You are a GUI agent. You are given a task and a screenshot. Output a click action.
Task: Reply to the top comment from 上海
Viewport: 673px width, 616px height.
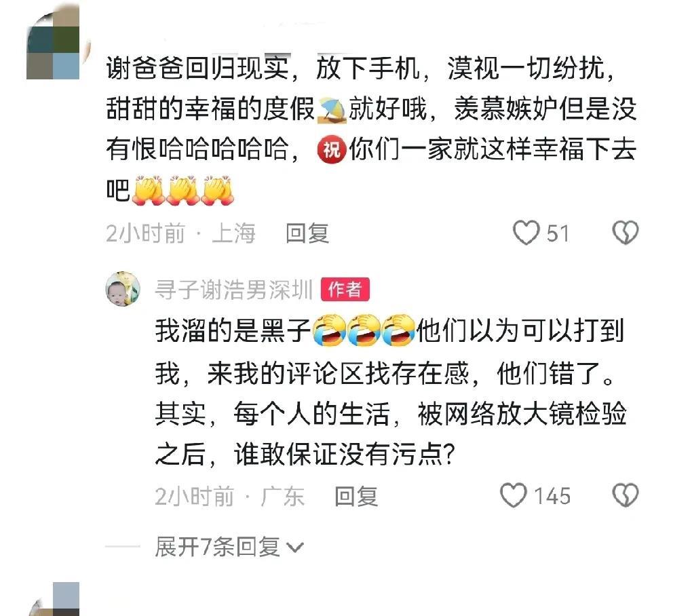click(307, 233)
